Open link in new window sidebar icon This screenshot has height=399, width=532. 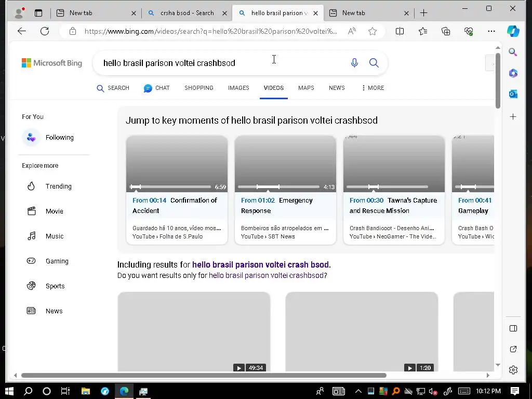pos(513,349)
